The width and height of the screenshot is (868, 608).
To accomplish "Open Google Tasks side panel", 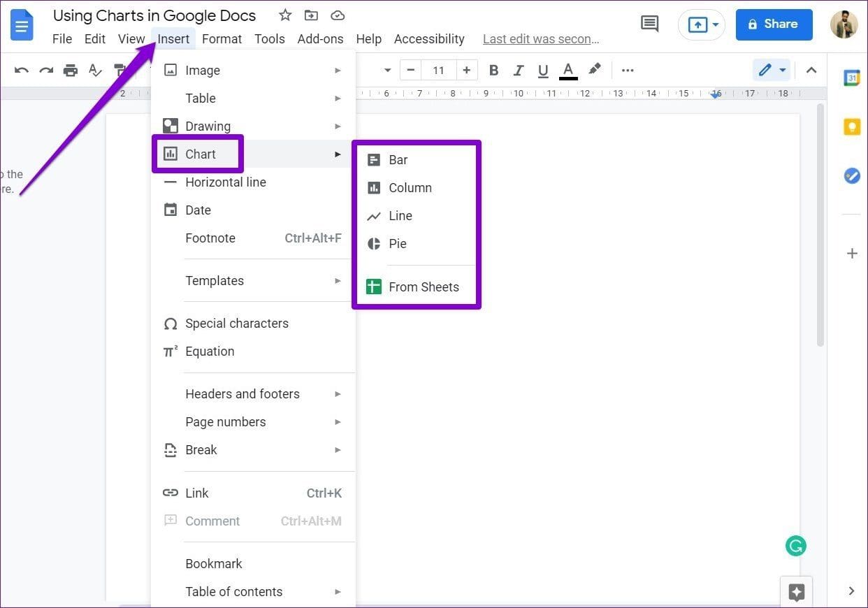I will [851, 175].
